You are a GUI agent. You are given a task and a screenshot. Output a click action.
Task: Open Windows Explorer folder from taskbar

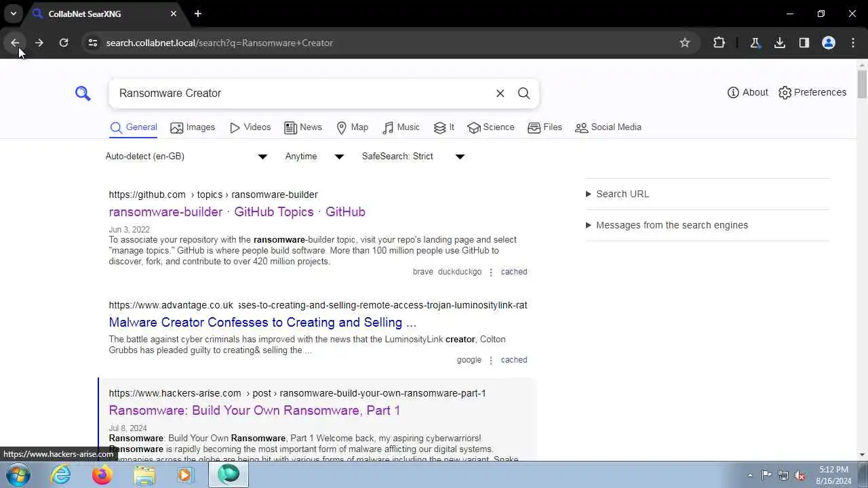pos(144,474)
